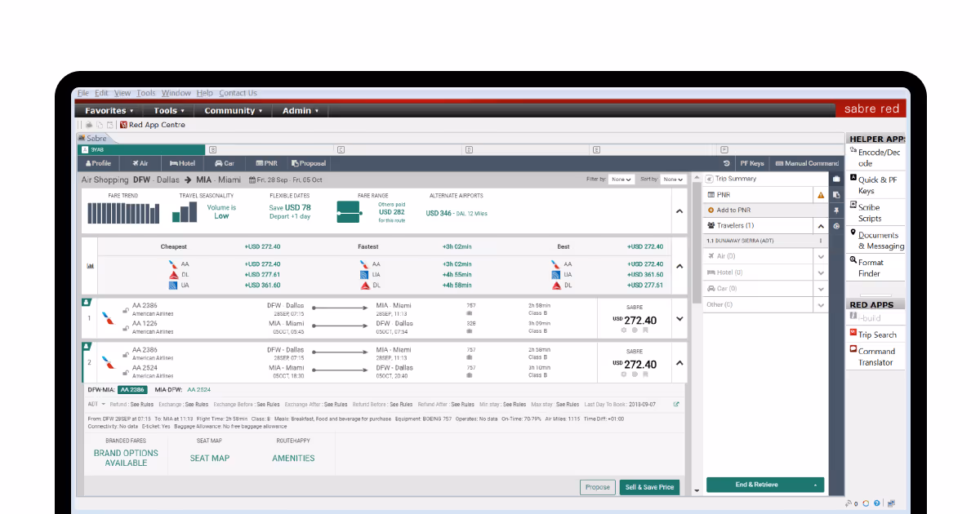Open the PNR tab
Image resolution: width=980 pixels, height=514 pixels.
[x=265, y=163]
